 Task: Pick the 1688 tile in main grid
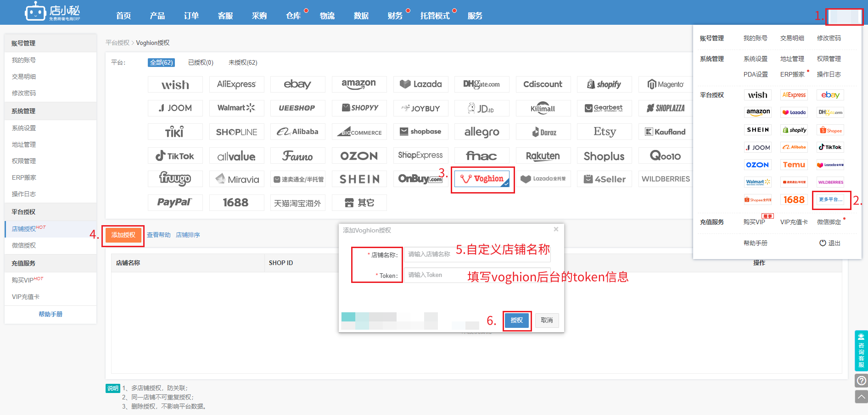(236, 203)
